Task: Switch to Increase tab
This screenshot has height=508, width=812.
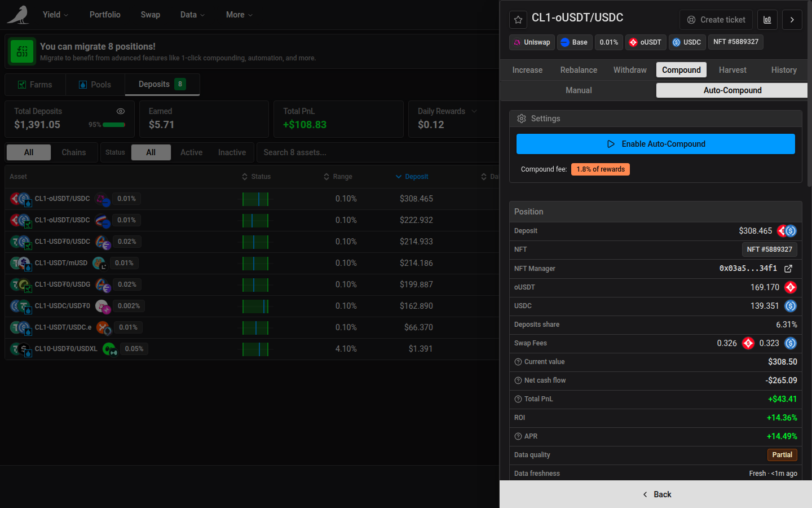Action: [x=527, y=70]
